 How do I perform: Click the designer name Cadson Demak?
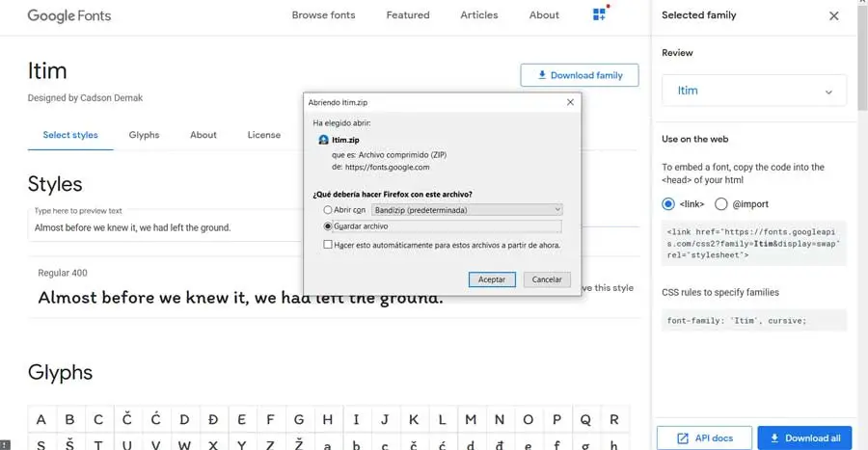pyautogui.click(x=111, y=98)
